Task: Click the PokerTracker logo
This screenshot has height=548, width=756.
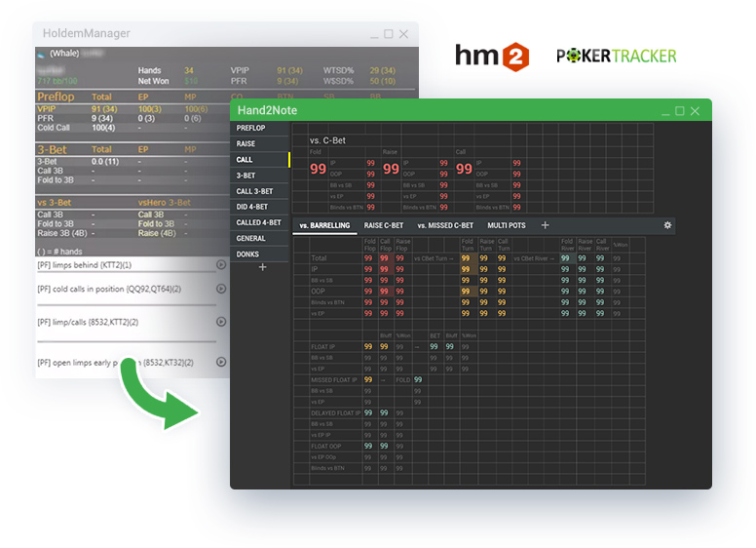Action: point(616,56)
